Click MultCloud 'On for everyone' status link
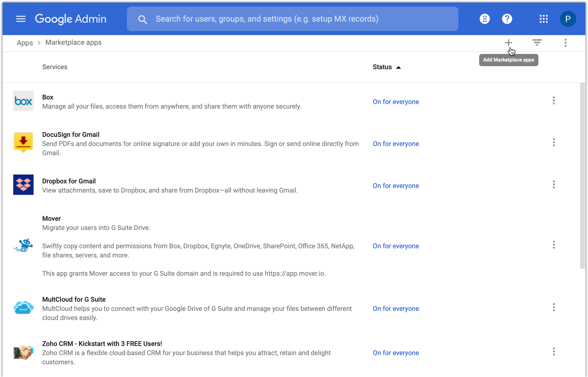Screen dimensions: 588x377 (x=395, y=309)
